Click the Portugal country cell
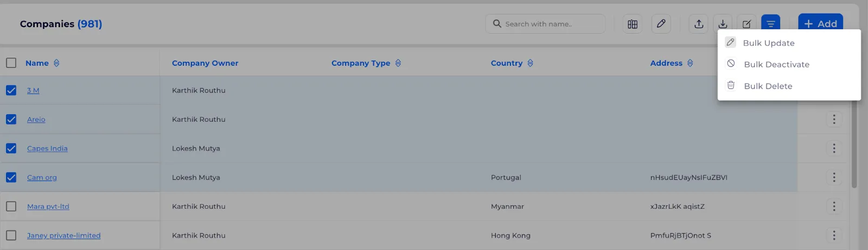 pyautogui.click(x=506, y=177)
